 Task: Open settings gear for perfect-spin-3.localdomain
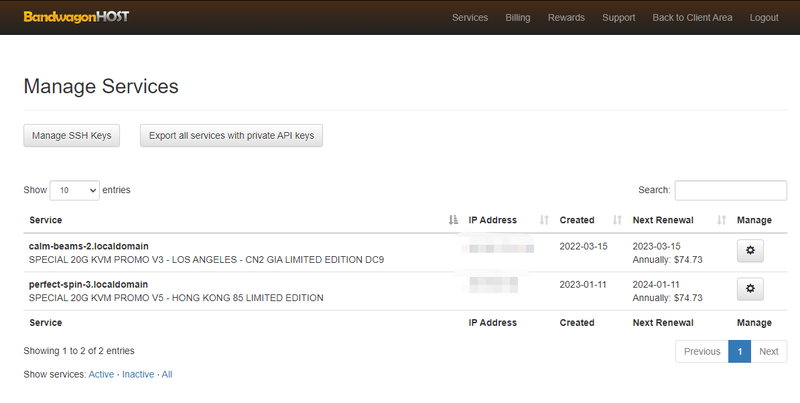[750, 289]
